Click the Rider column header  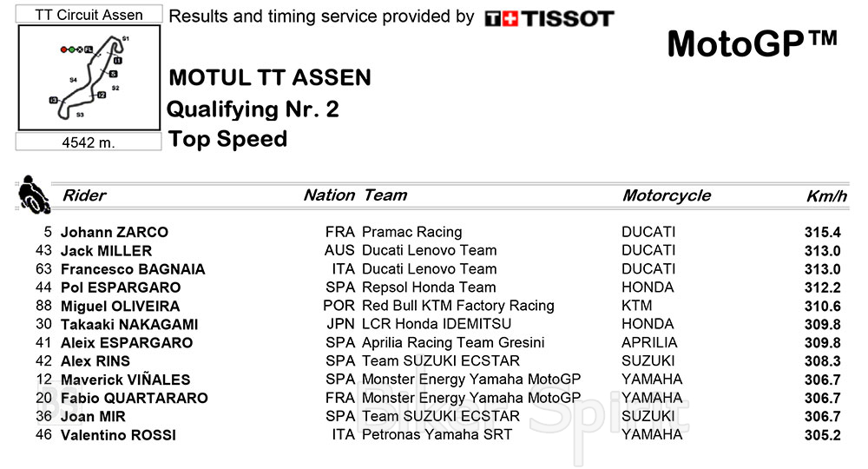[x=84, y=195]
